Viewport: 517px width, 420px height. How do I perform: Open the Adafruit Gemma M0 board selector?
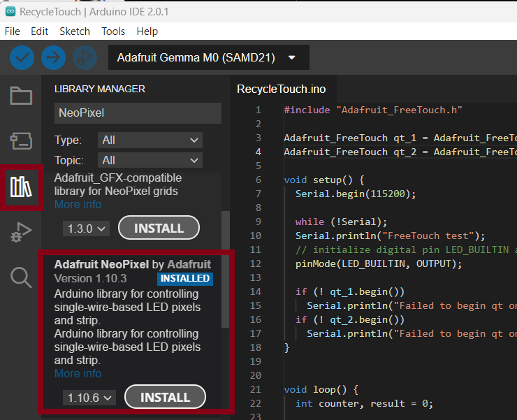[209, 58]
